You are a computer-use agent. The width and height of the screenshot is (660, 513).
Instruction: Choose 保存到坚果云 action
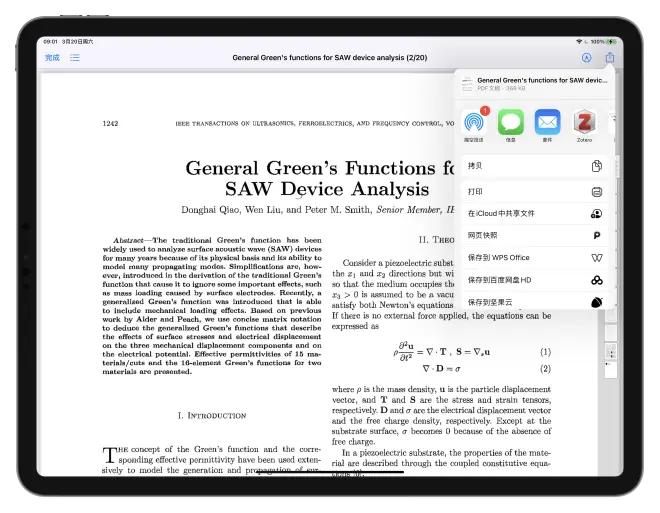click(535, 301)
